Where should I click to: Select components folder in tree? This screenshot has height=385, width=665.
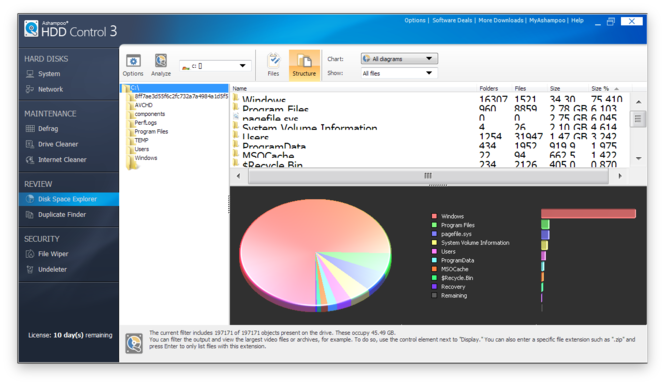tap(149, 114)
